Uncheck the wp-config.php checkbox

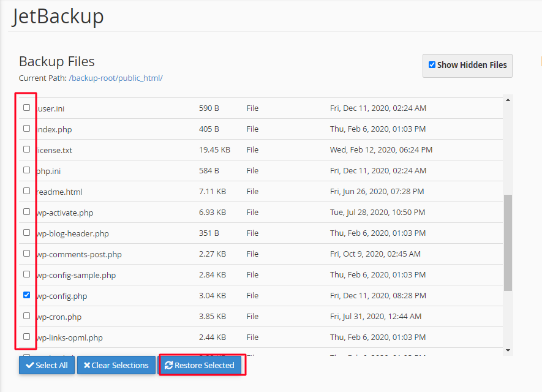click(x=26, y=295)
